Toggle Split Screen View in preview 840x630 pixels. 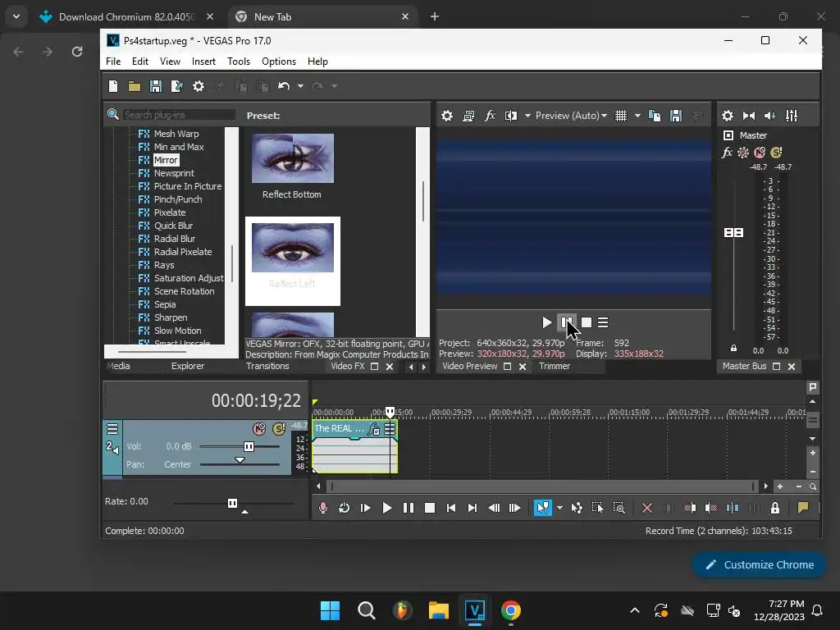[511, 116]
